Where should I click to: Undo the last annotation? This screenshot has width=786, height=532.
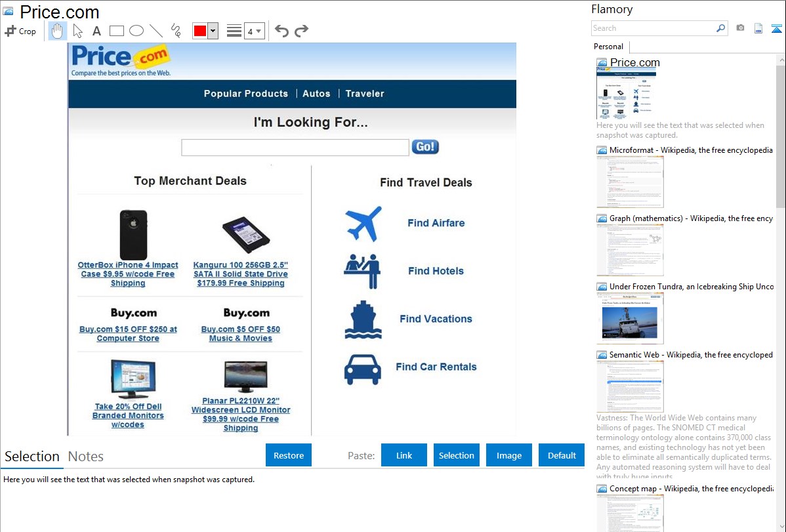pyautogui.click(x=281, y=31)
